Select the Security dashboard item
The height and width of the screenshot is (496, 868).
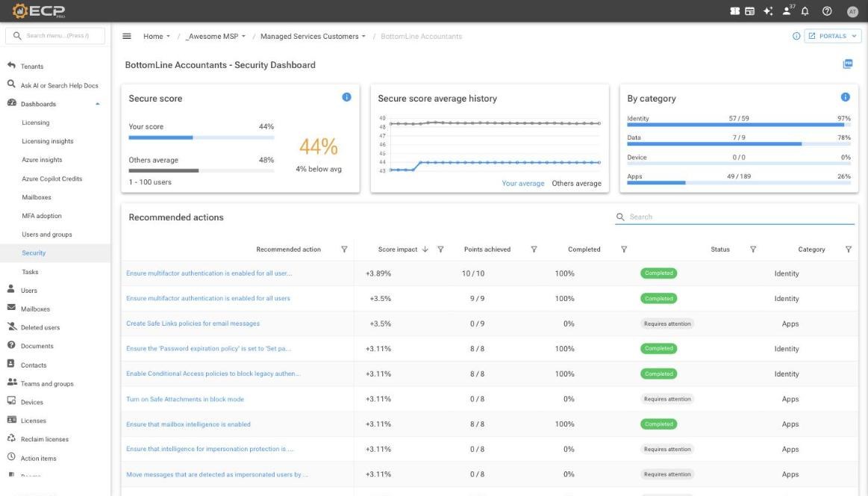point(34,252)
